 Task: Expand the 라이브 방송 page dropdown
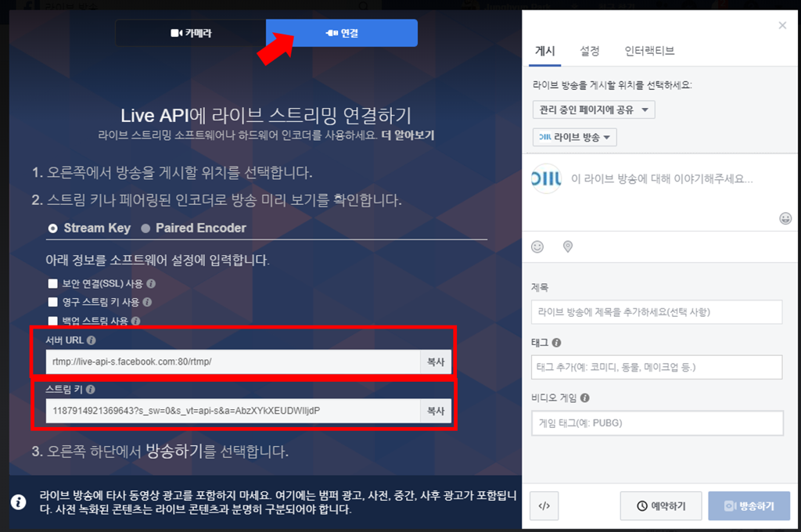pyautogui.click(x=575, y=137)
